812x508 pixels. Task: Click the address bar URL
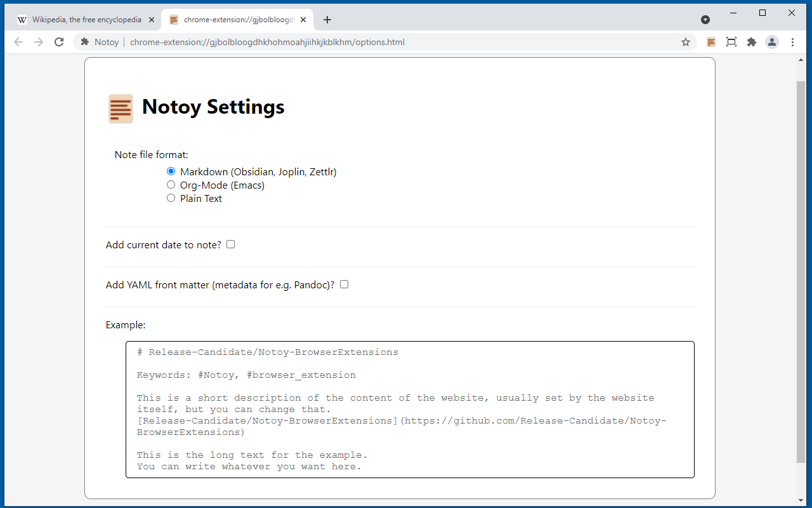point(267,43)
